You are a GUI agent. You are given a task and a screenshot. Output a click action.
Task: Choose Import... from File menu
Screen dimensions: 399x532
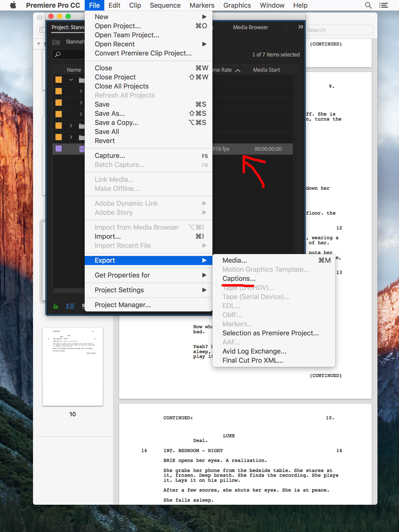(148, 236)
